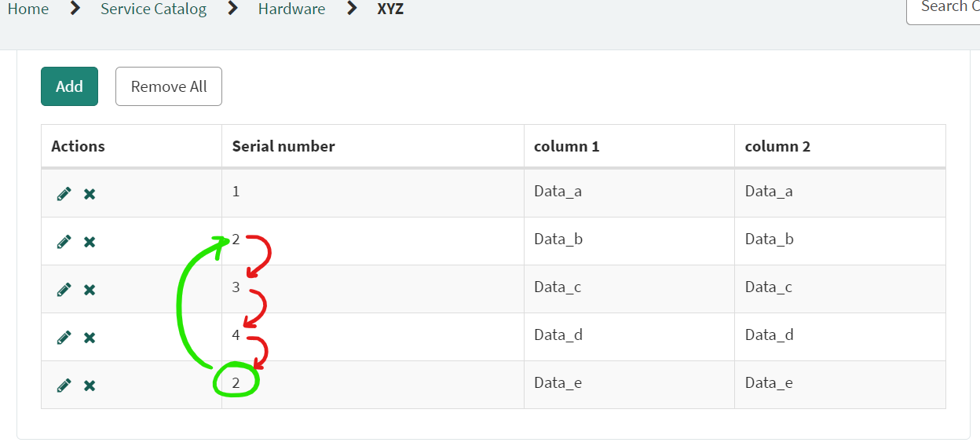Image resolution: width=980 pixels, height=446 pixels.
Task: Click Data_c in column 2
Action: coord(769,287)
